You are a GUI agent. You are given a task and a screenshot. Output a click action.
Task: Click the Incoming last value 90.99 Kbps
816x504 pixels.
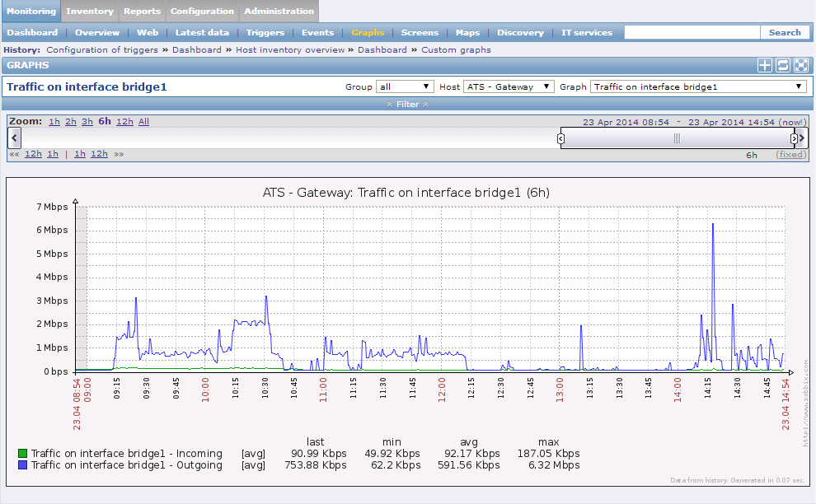click(318, 454)
